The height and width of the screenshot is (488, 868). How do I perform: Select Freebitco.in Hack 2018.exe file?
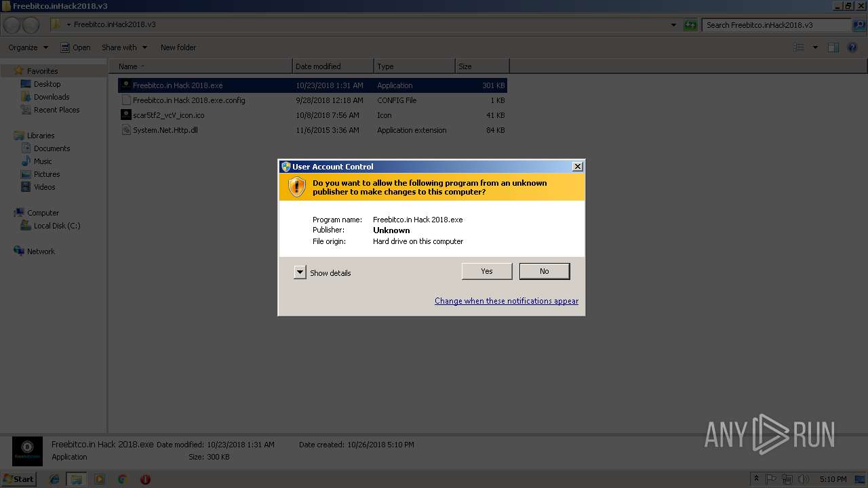pyautogui.click(x=313, y=85)
